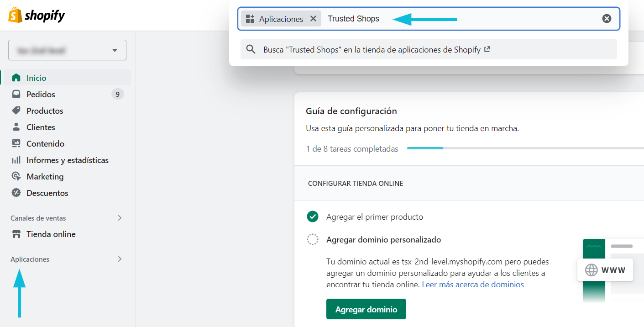Click the Clientes person icon

(x=16, y=127)
